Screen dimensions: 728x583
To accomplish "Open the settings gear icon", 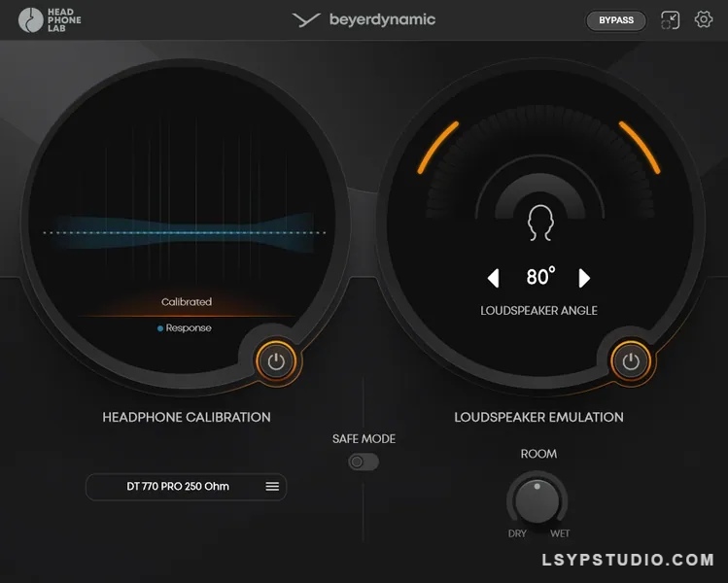I will point(704,19).
